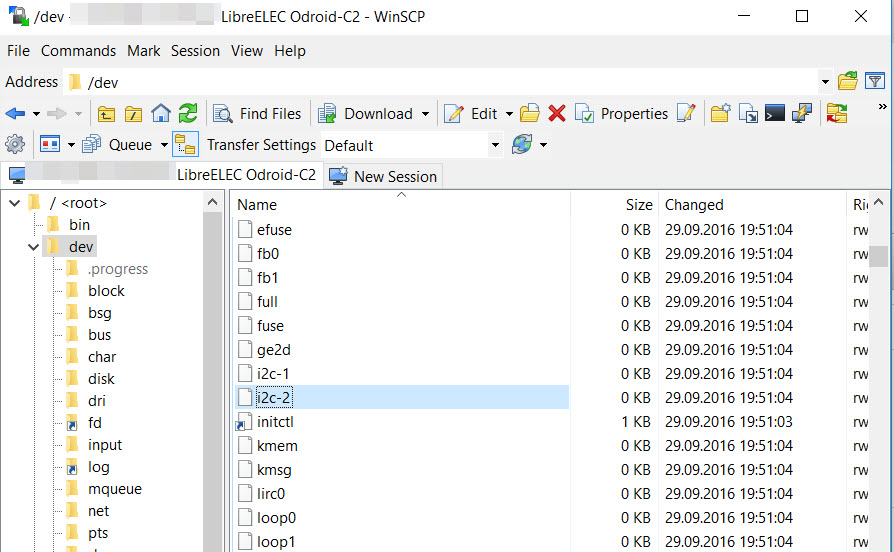Select the initctl file in list

(x=275, y=422)
